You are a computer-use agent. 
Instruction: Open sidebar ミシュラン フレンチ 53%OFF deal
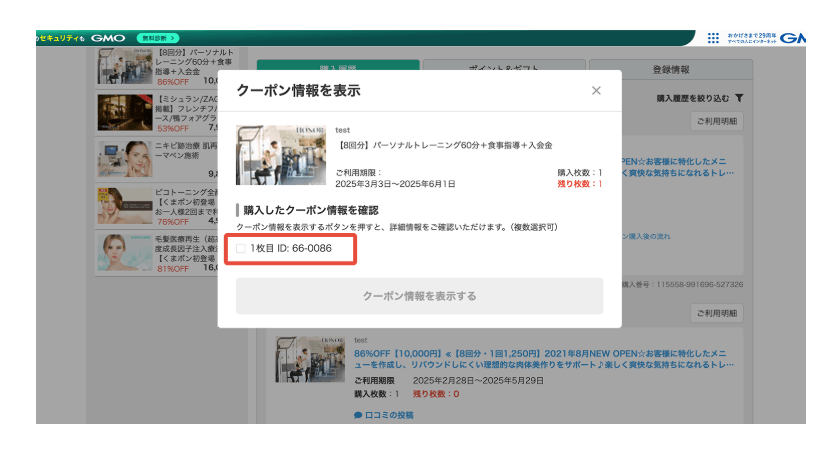point(158,113)
